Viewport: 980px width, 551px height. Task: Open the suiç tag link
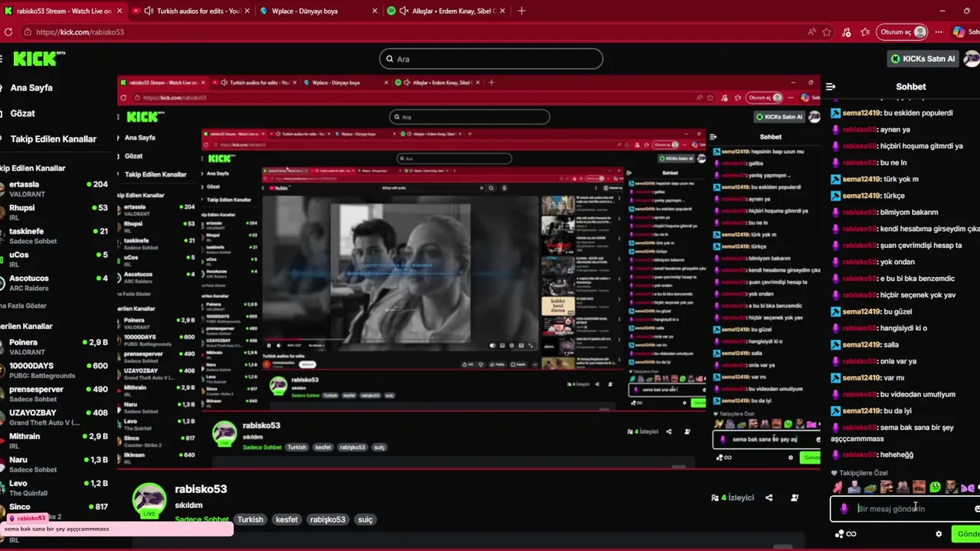coord(365,520)
